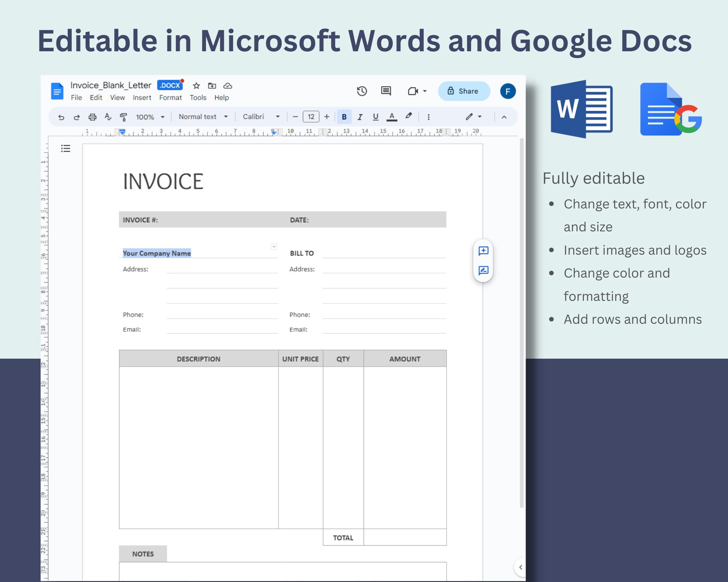
Task: Open version history clock icon
Action: (x=361, y=91)
